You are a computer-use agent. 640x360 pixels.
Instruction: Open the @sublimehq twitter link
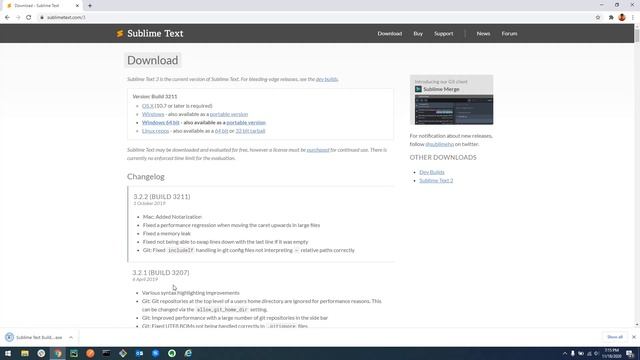pos(439,144)
